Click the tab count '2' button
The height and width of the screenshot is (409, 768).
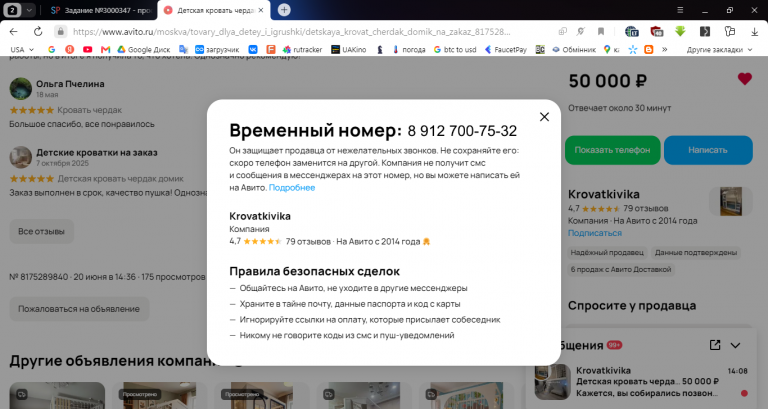pos(12,10)
